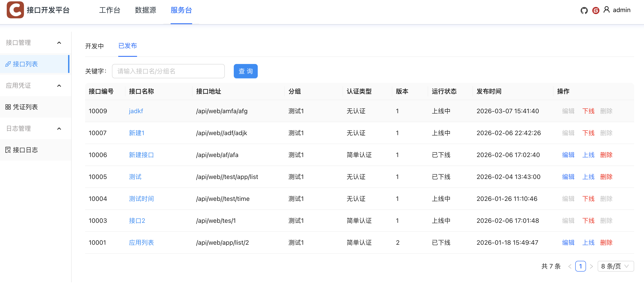Focus the 关键字 keyword input field
644x285 pixels.
point(168,71)
